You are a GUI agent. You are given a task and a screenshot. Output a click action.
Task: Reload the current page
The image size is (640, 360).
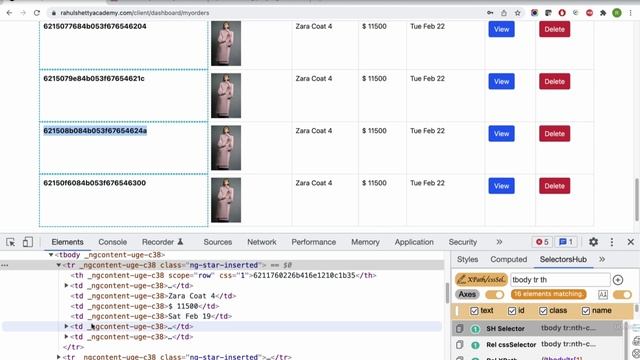37,13
